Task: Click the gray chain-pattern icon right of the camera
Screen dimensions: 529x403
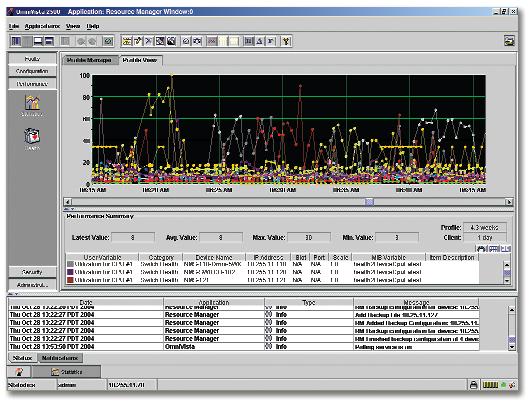Action: 212,41
